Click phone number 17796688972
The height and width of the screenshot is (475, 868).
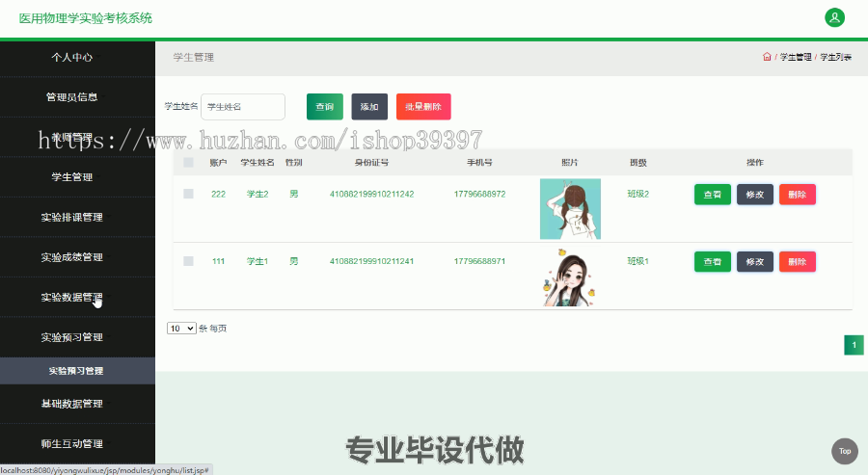(x=479, y=194)
